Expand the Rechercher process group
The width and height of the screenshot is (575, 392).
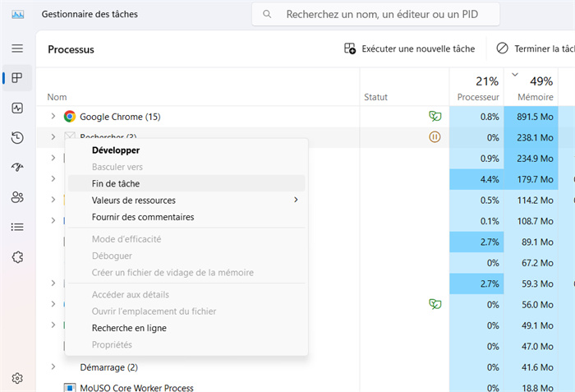tap(53, 137)
